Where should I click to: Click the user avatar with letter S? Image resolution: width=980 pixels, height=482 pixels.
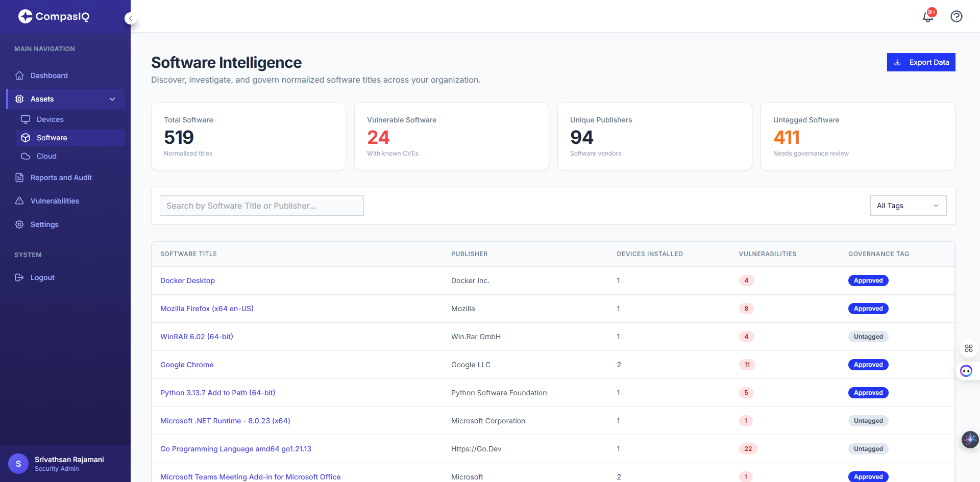pos(18,464)
